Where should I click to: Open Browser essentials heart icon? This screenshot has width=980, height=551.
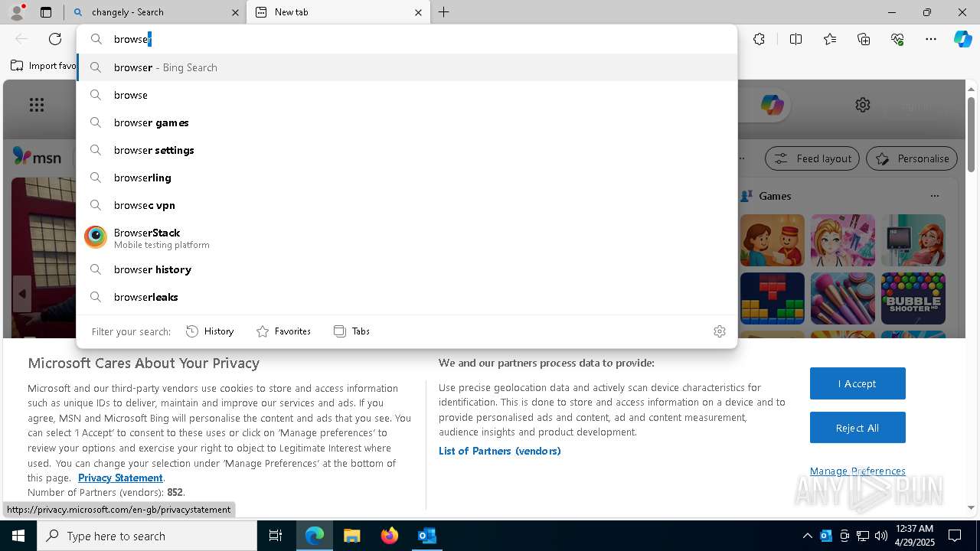pyautogui.click(x=897, y=39)
